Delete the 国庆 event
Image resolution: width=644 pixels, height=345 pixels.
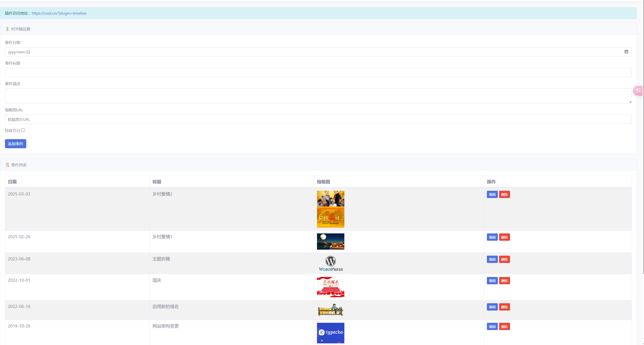pyautogui.click(x=504, y=281)
